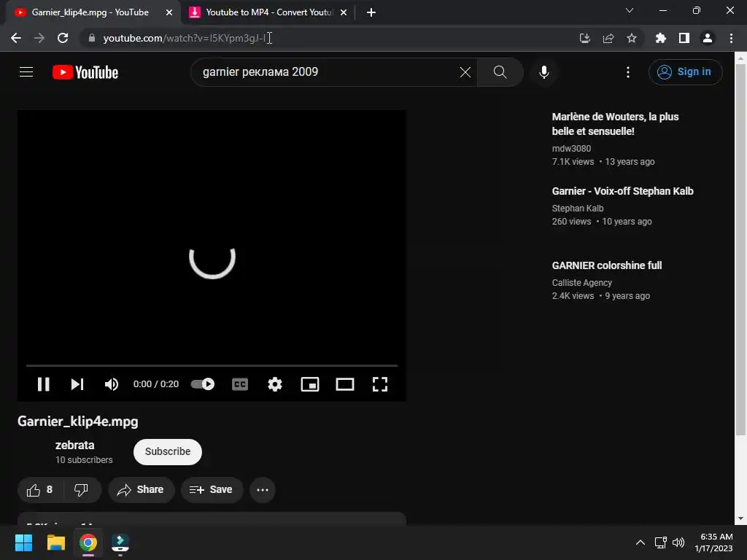Open Chrome three-dot menu

coord(731,38)
